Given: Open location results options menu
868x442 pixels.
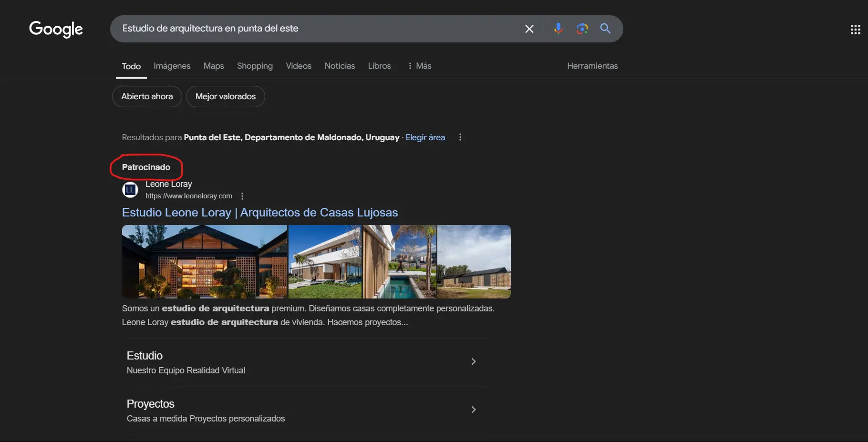Looking at the screenshot, I should click(460, 137).
